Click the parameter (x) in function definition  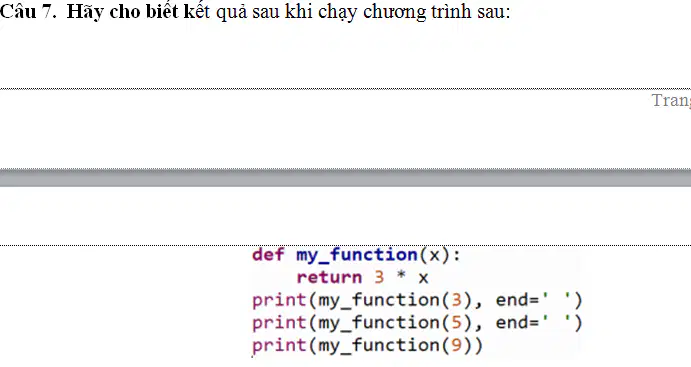(x=434, y=256)
